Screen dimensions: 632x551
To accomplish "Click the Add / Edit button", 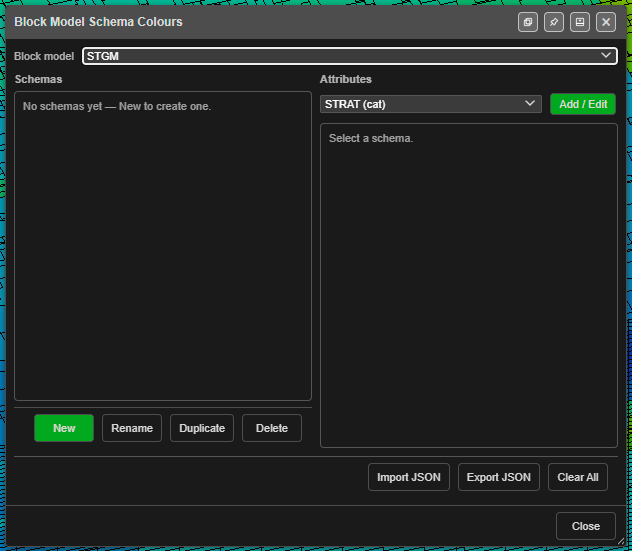I will [583, 104].
